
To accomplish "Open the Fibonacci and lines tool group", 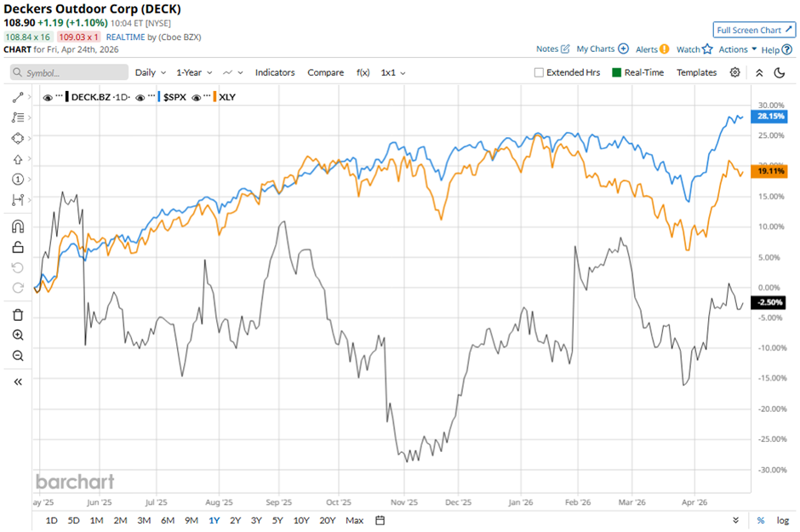I will coord(18,117).
